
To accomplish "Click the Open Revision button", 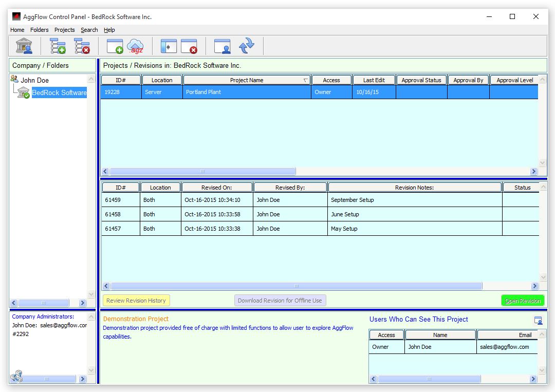I will [522, 301].
